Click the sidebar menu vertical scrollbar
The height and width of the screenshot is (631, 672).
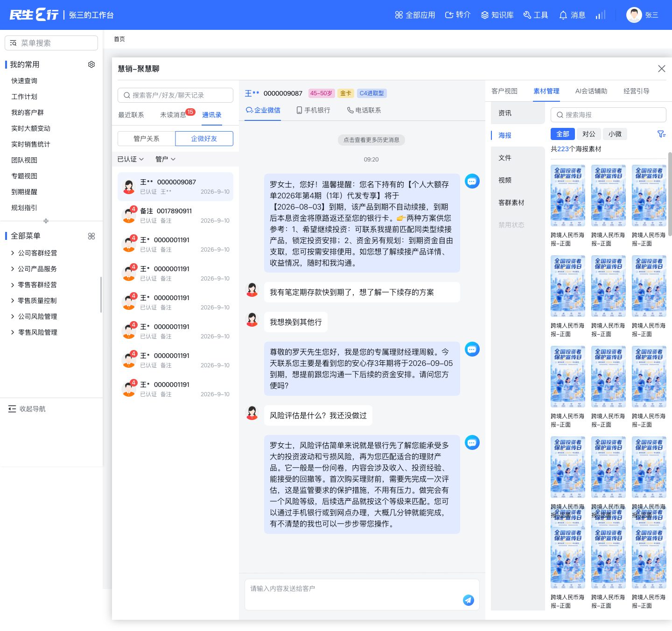101,294
